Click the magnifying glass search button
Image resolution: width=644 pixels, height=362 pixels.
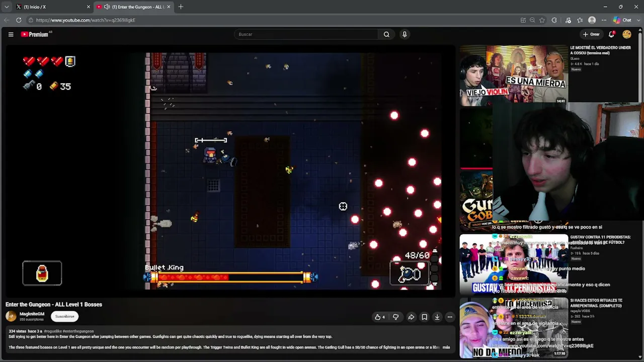pyautogui.click(x=386, y=34)
